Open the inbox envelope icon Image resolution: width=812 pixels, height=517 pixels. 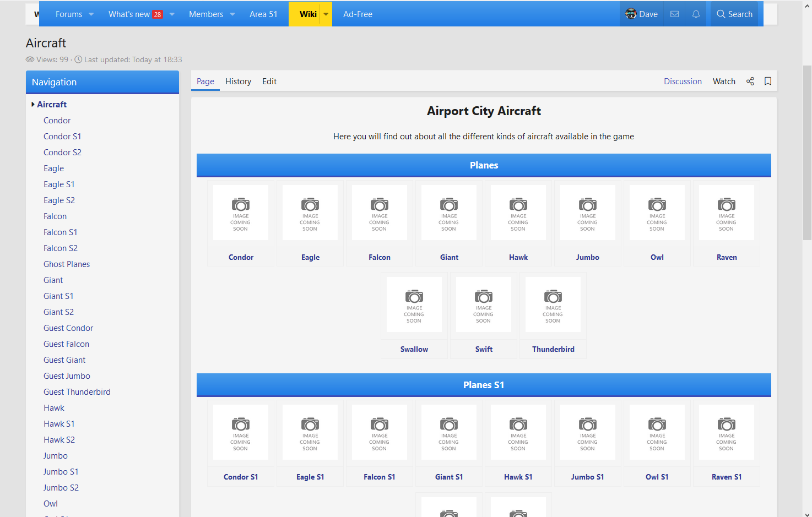(x=674, y=14)
